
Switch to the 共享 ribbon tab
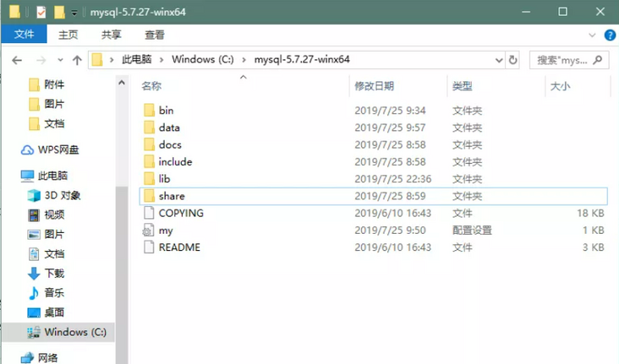[112, 35]
